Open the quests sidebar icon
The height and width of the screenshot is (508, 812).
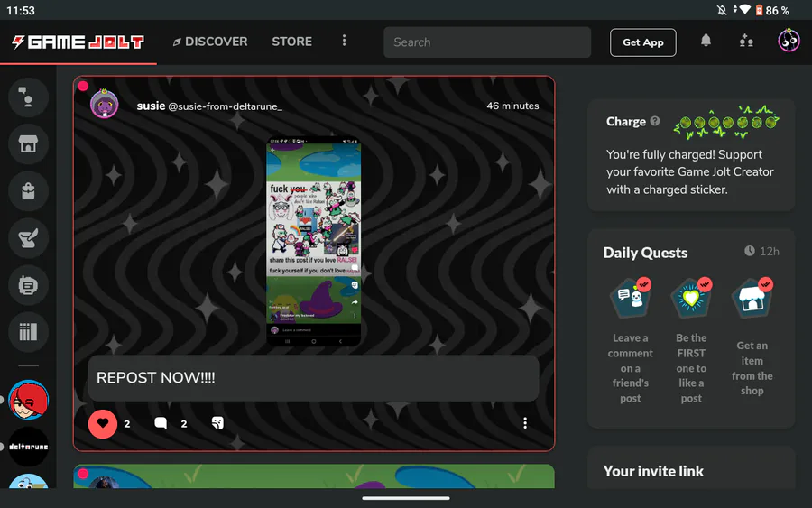coord(29,238)
